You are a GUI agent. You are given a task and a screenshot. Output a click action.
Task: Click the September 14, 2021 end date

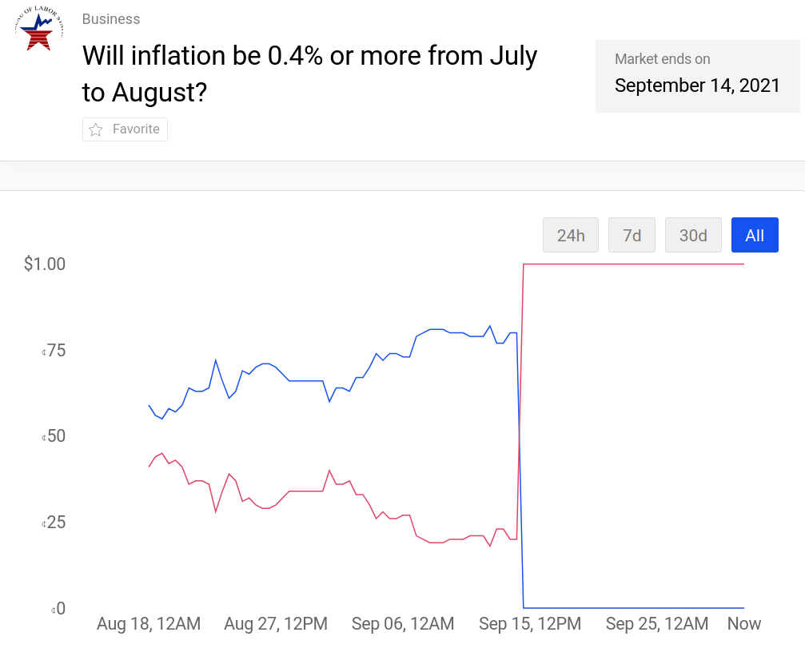[697, 85]
